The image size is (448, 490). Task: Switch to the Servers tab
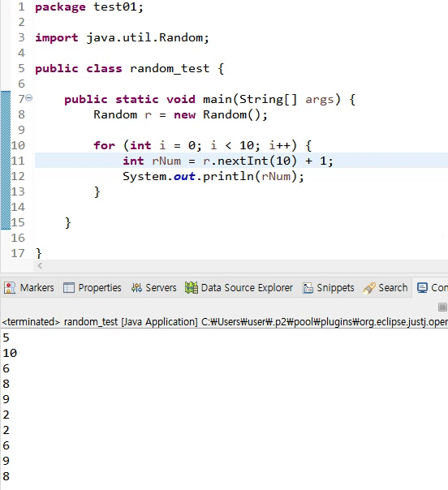[153, 287]
